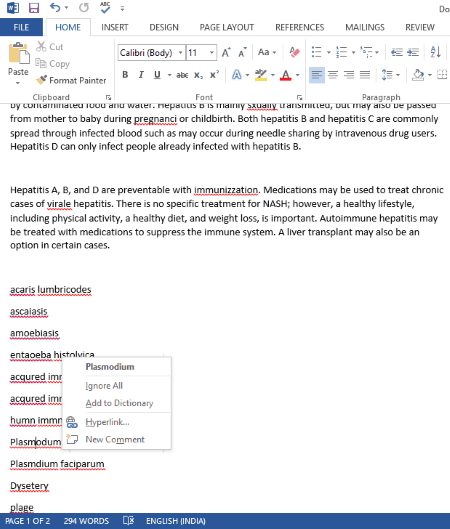Toggle Italic formatting
This screenshot has height=529, width=450.
(141, 75)
